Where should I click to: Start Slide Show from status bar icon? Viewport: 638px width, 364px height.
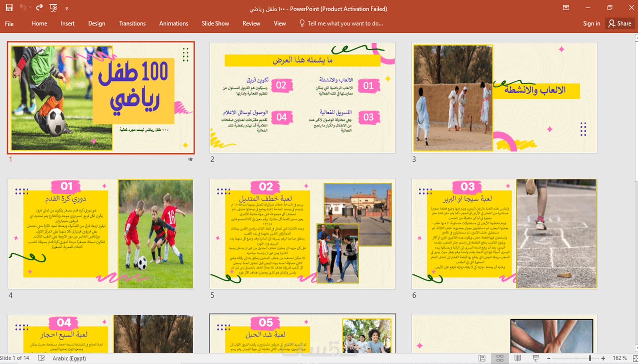click(x=536, y=358)
